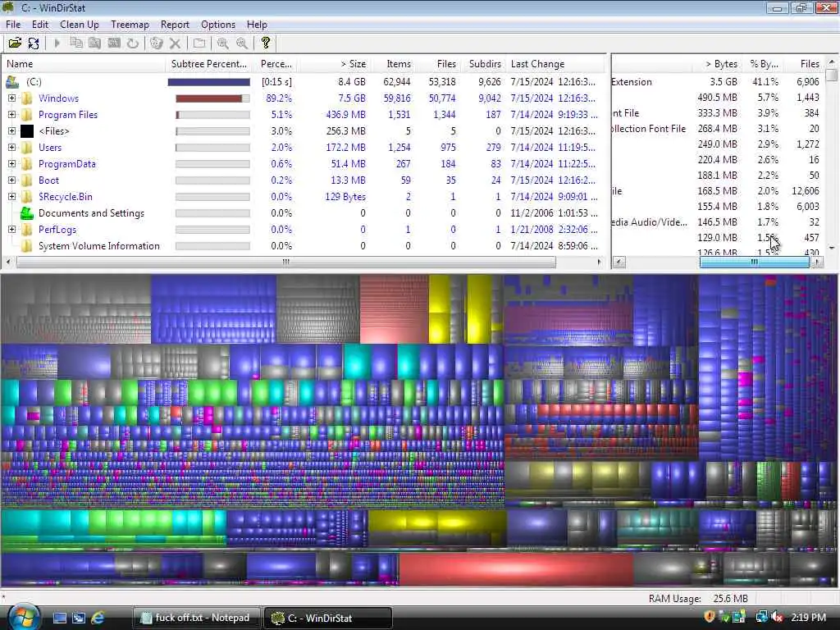840x630 pixels.
Task: Sort by the Name column header
Action: [x=84, y=64]
